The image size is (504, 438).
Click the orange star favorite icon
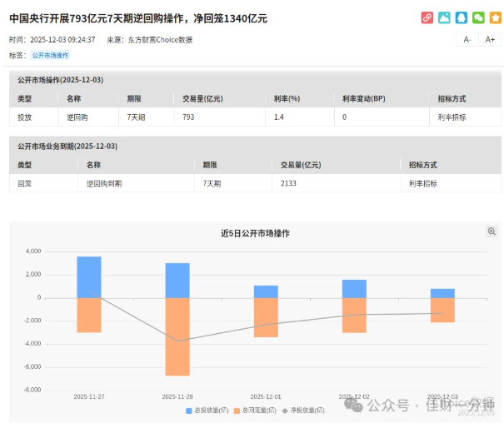tap(495, 17)
